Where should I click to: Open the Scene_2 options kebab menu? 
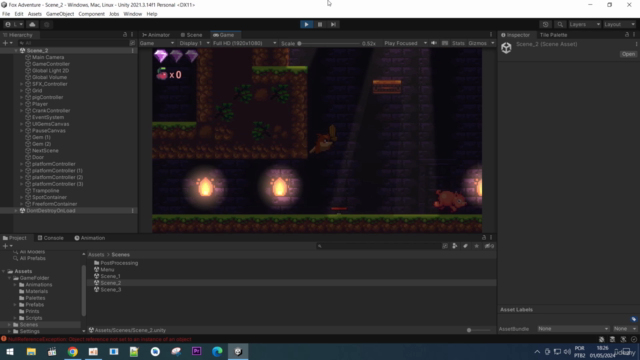tap(133, 51)
